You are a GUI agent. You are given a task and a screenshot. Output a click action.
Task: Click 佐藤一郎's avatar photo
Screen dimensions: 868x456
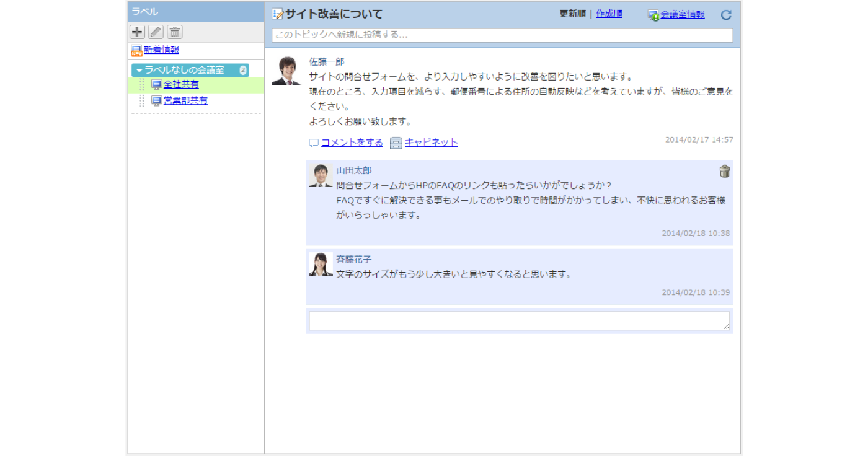click(286, 71)
